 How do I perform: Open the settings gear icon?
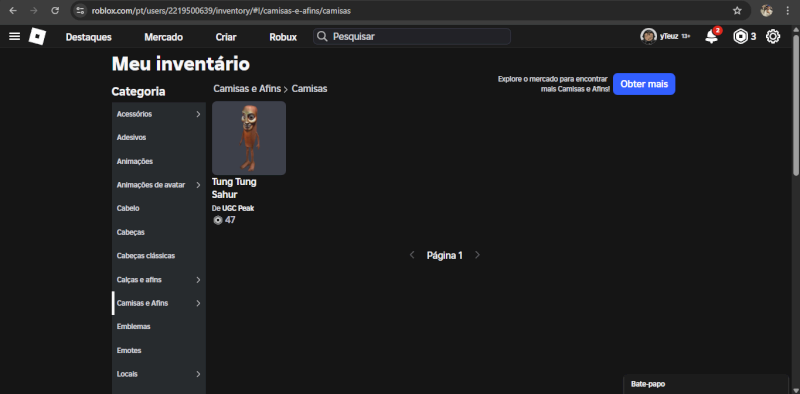(773, 37)
